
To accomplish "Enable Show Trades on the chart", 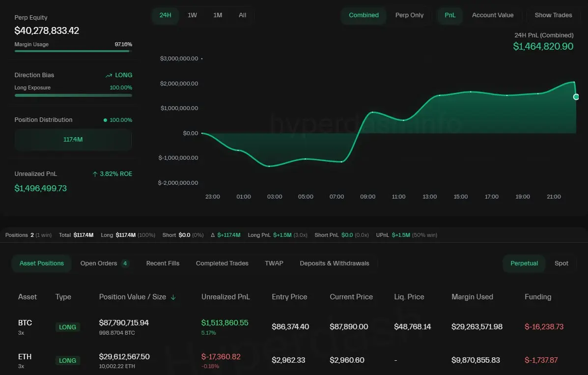I will pyautogui.click(x=553, y=15).
